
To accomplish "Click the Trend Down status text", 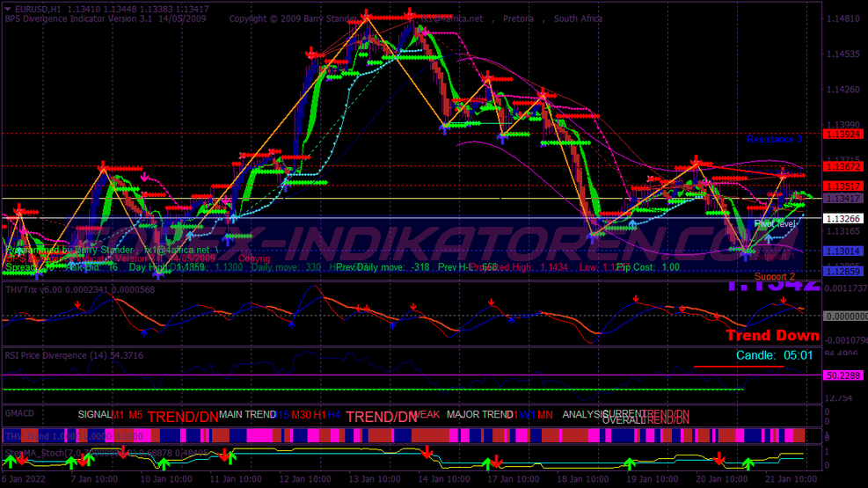I will (772, 335).
